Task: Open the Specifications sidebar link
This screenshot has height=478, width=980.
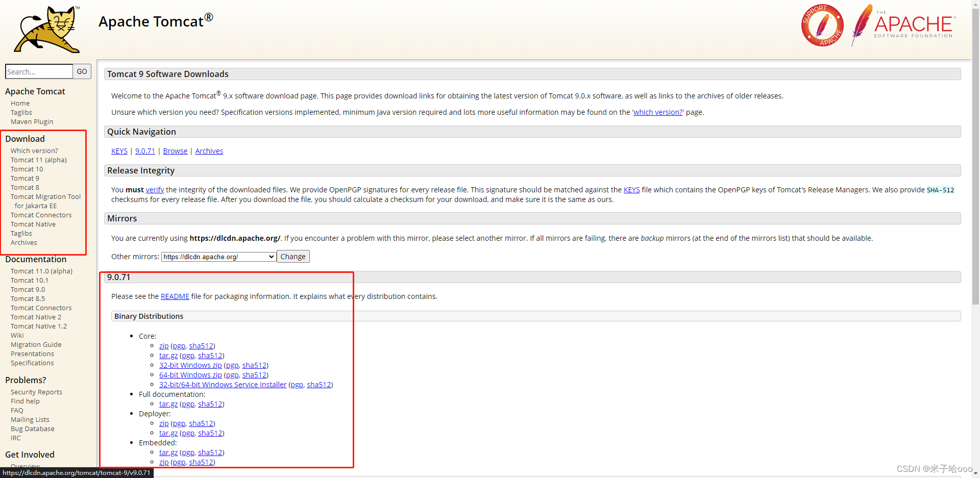Action: [x=32, y=363]
